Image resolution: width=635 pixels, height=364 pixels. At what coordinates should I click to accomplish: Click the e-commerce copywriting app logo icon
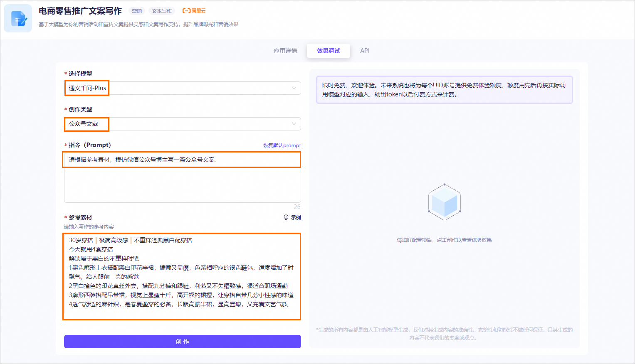18,18
